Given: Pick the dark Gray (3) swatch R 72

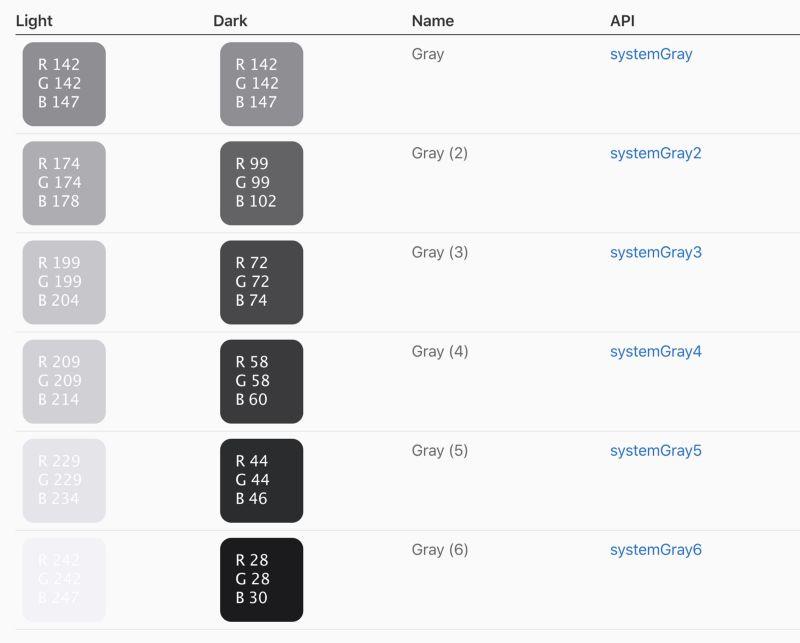Looking at the screenshot, I should tap(261, 282).
